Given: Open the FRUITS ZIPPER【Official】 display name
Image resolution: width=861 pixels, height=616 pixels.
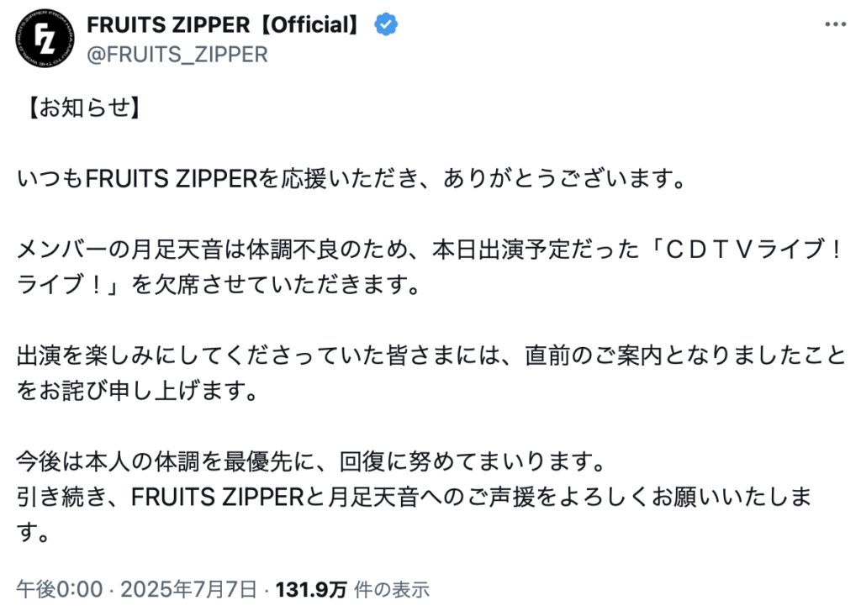Looking at the screenshot, I should (224, 24).
